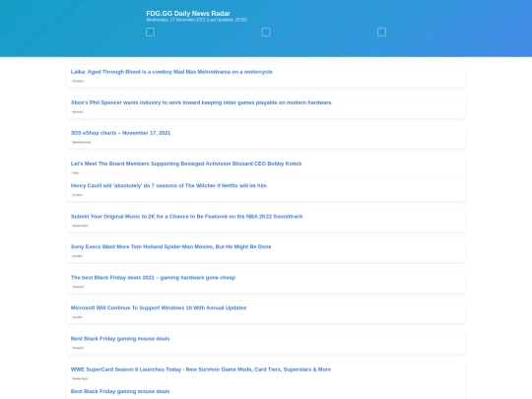Click source tag under Phil Spencer headline

78,111
